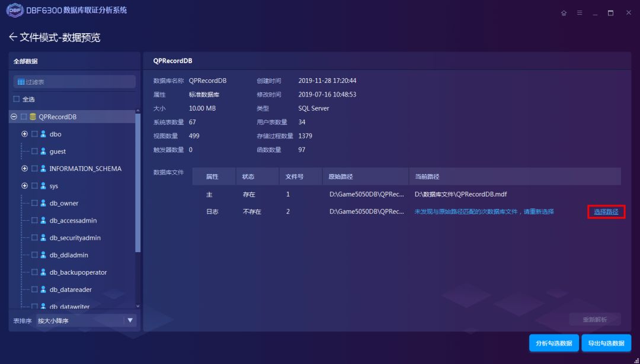This screenshot has height=364, width=640.
Task: Check the guest schema checkbox
Action: coord(34,152)
